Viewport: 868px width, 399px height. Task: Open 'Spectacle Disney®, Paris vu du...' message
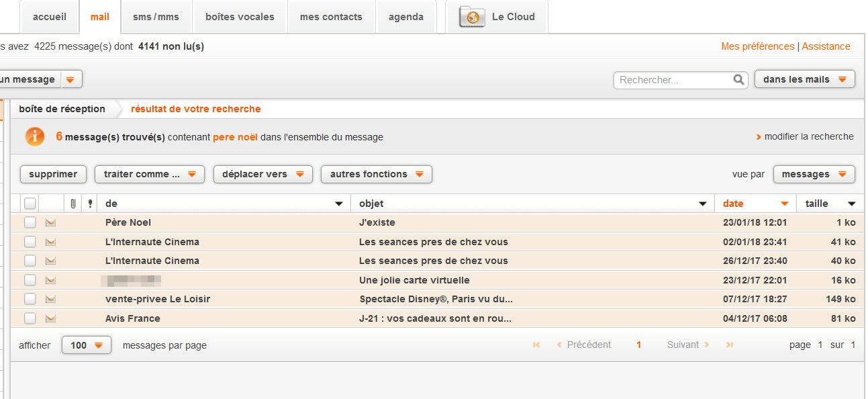coord(436,299)
